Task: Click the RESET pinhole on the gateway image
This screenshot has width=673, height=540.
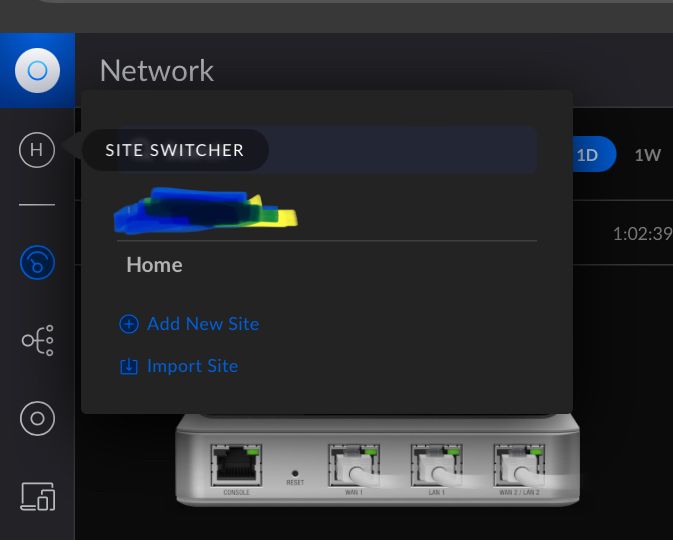Action: click(295, 471)
